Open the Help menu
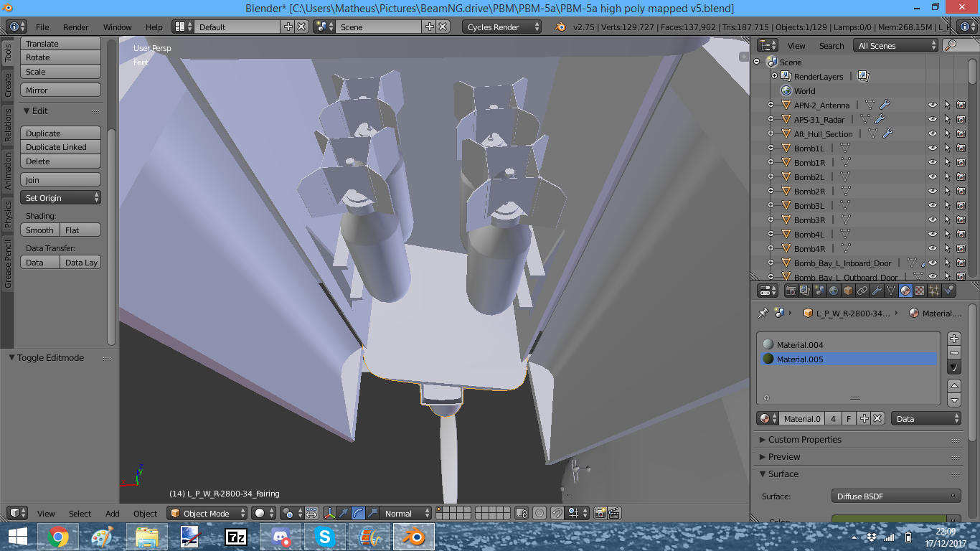 click(154, 27)
